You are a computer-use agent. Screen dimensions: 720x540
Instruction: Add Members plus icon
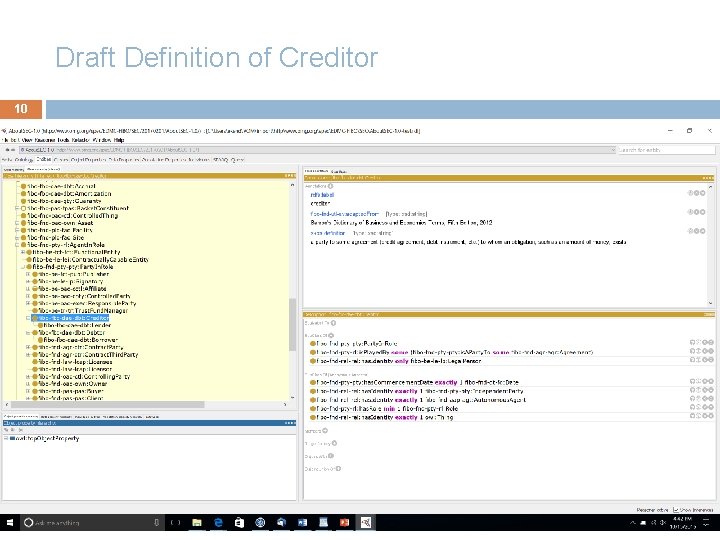pyautogui.click(x=325, y=431)
